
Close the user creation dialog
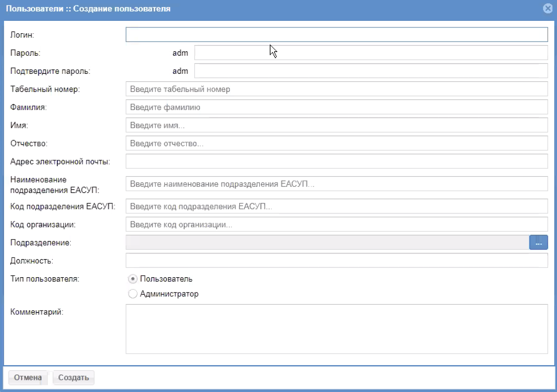coord(547,8)
